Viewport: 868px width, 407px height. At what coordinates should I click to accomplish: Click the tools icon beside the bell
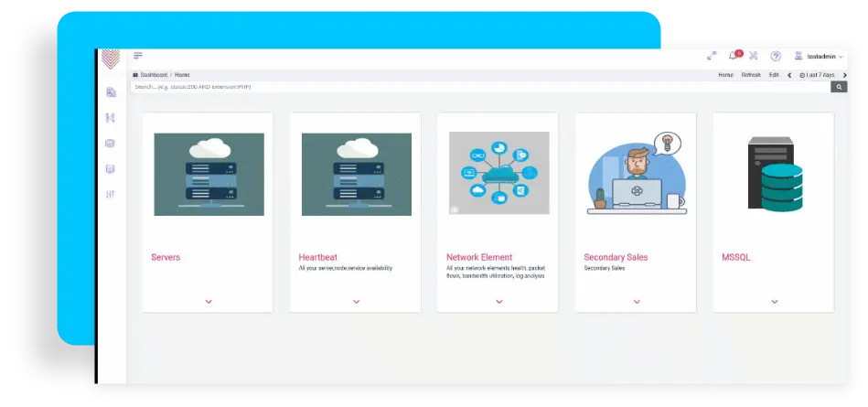click(x=754, y=56)
